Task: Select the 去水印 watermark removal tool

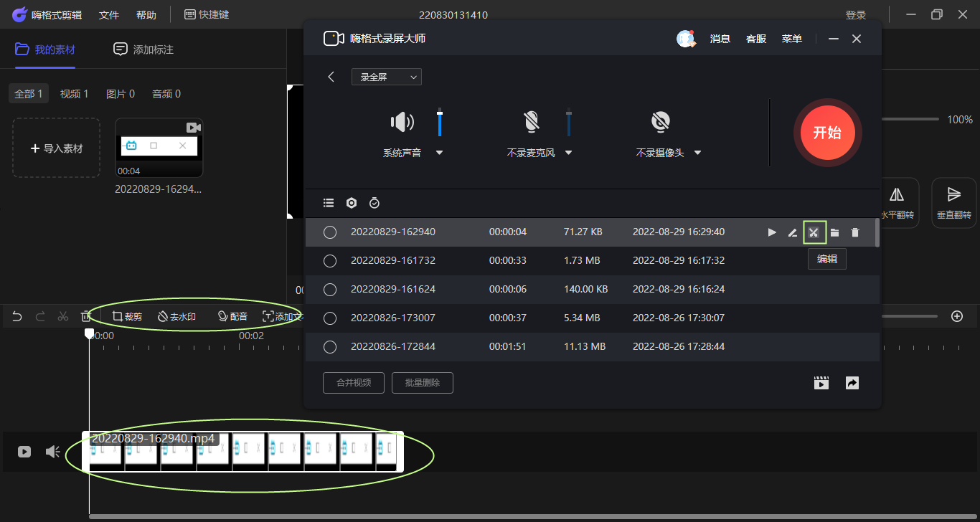Action: (x=176, y=316)
